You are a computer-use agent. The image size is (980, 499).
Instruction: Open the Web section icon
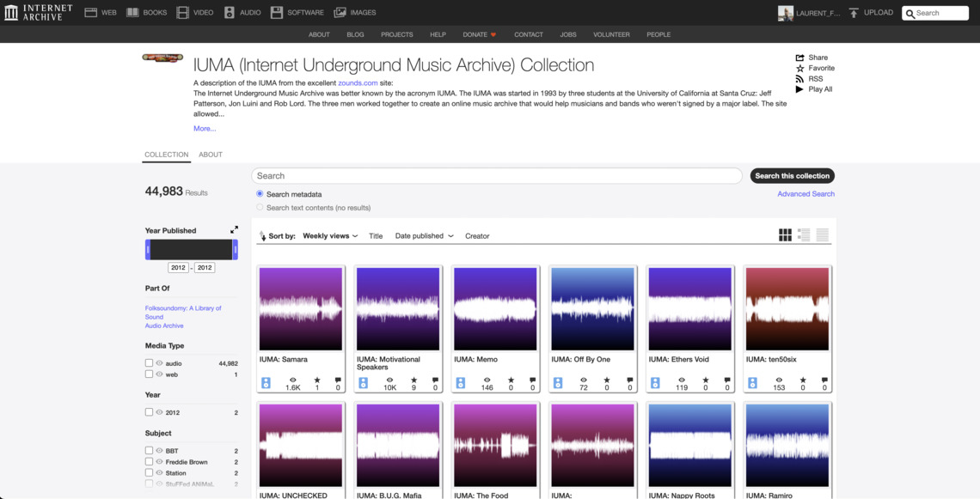(91, 13)
